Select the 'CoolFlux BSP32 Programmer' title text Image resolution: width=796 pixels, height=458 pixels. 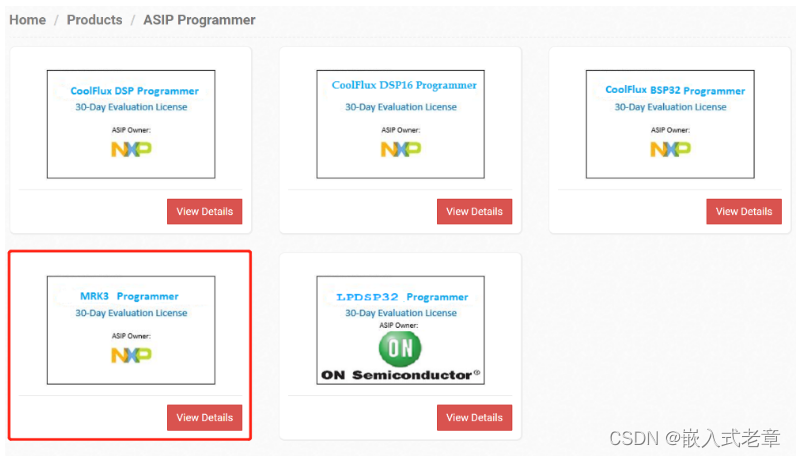pyautogui.click(x=675, y=90)
